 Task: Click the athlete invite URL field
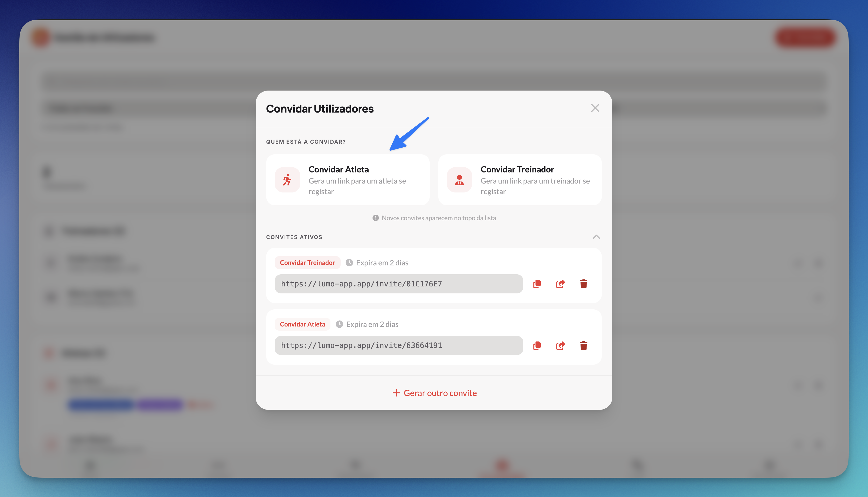[x=399, y=345]
